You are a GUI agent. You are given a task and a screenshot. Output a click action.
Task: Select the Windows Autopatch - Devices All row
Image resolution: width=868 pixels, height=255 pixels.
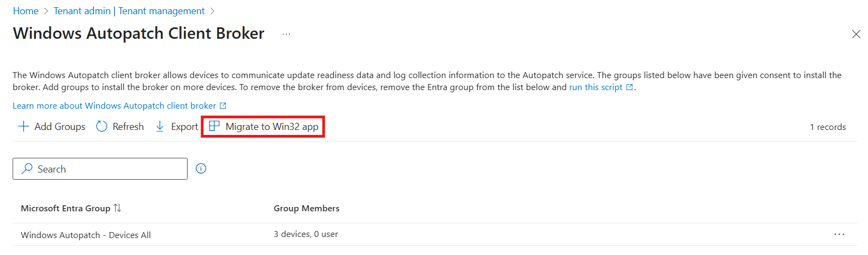[x=86, y=235]
